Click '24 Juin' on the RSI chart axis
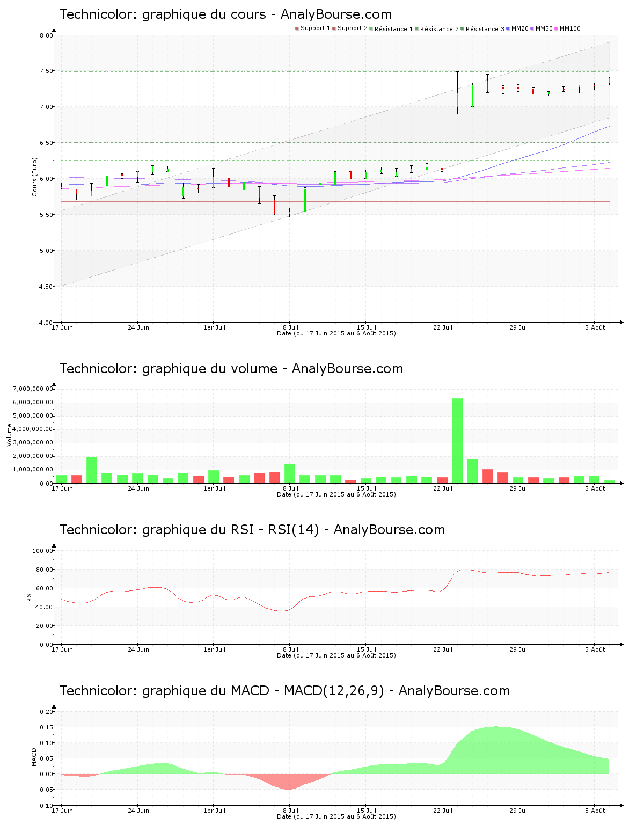 pyautogui.click(x=138, y=649)
